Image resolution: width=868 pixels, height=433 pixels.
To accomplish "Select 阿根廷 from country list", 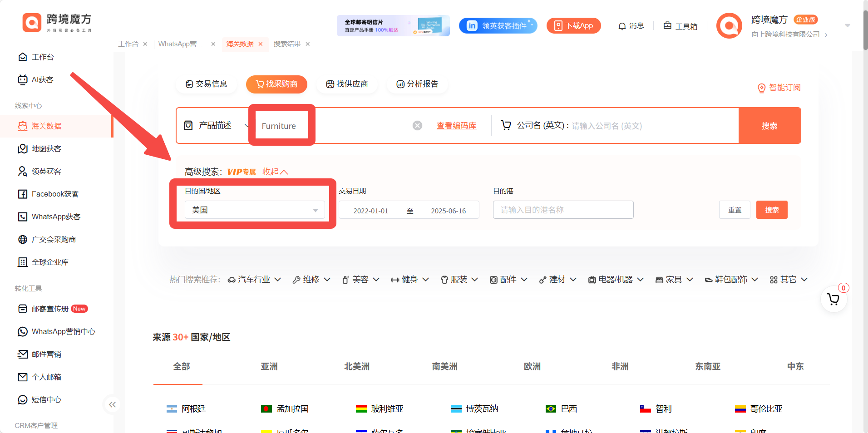I will tap(186, 409).
